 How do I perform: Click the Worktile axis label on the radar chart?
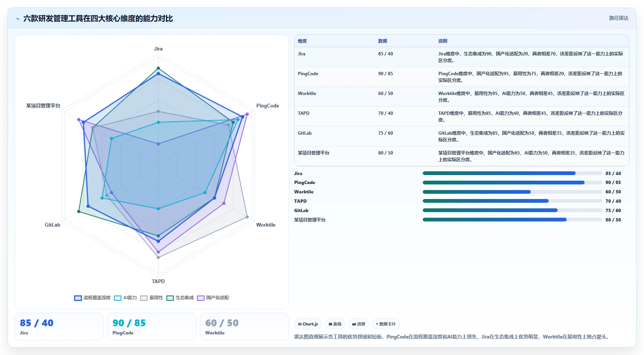coord(266,225)
